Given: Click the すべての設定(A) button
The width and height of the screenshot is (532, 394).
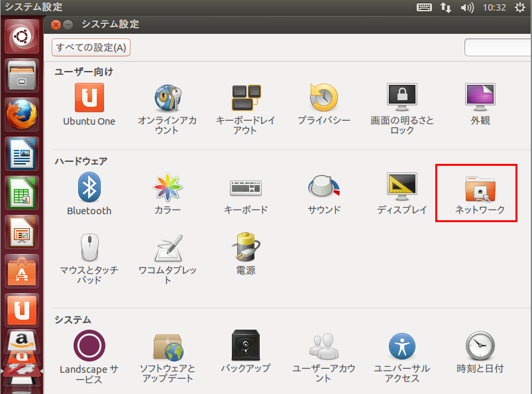Looking at the screenshot, I should pyautogui.click(x=91, y=47).
